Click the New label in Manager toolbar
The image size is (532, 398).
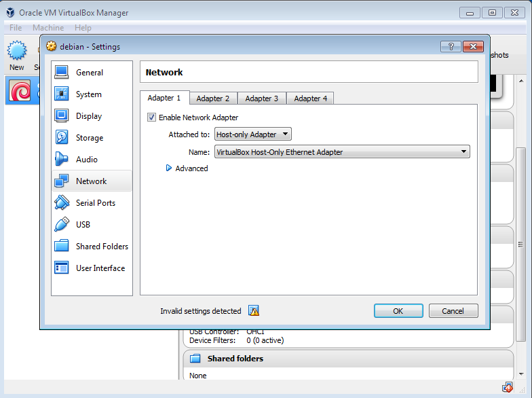click(x=16, y=67)
